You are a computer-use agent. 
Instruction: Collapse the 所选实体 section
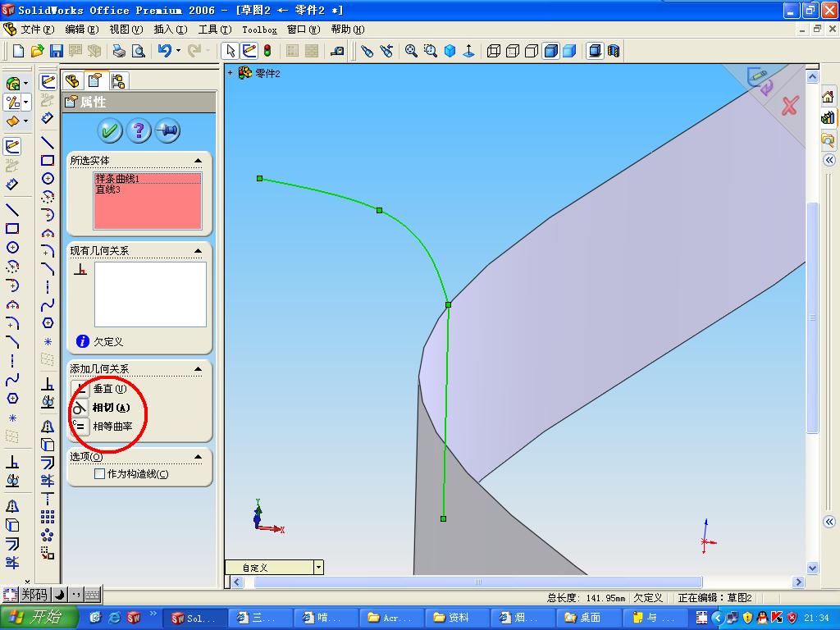point(199,160)
